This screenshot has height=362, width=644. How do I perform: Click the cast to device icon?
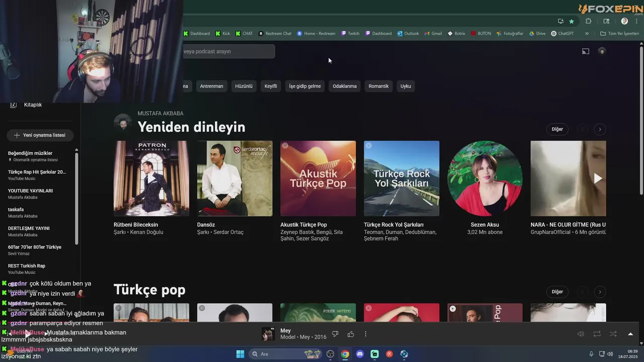pyautogui.click(x=586, y=51)
